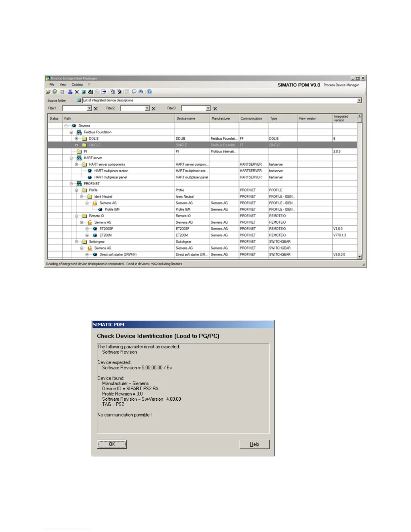The width and height of the screenshot is (411, 532).
Task: Collapse the Devices root node
Action: point(66,126)
